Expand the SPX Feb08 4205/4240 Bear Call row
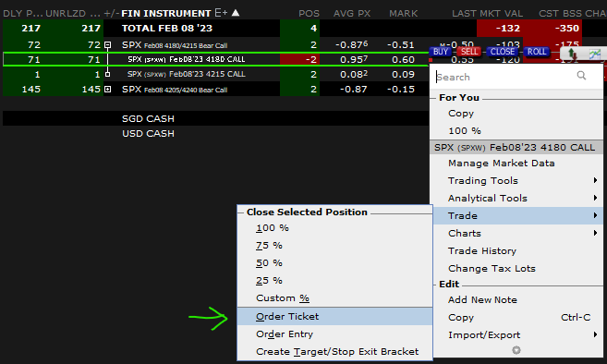The width and height of the screenshot is (607, 364). (x=107, y=90)
